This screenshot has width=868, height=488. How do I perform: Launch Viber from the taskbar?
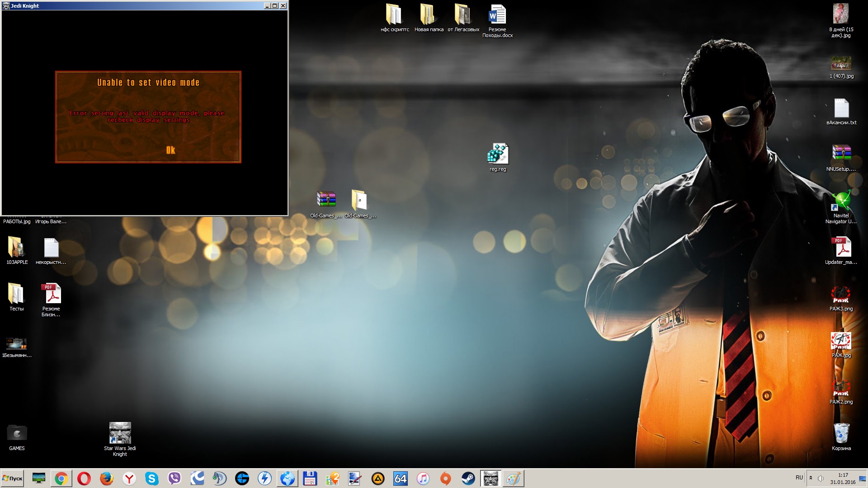pos(175,479)
